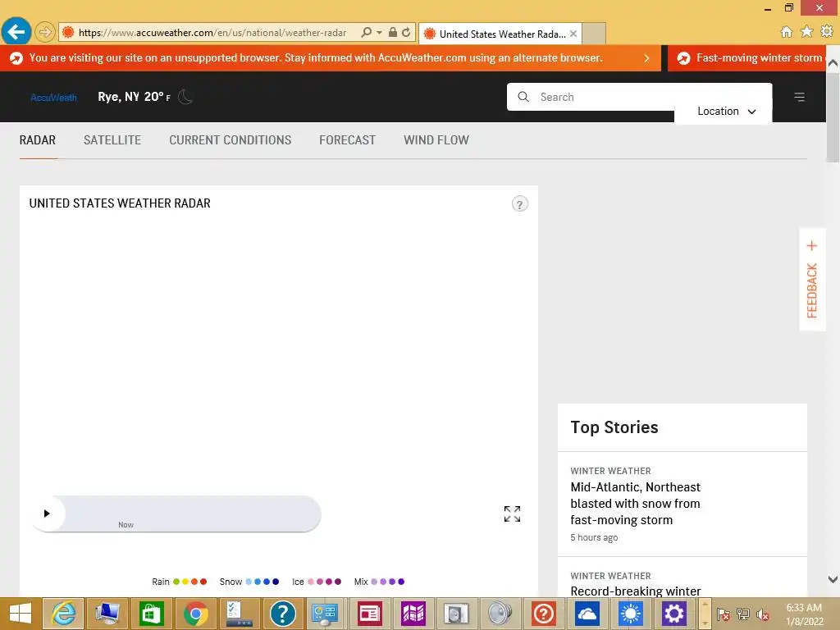Open Record-breaking winter story
The image size is (840, 630).
click(636, 591)
